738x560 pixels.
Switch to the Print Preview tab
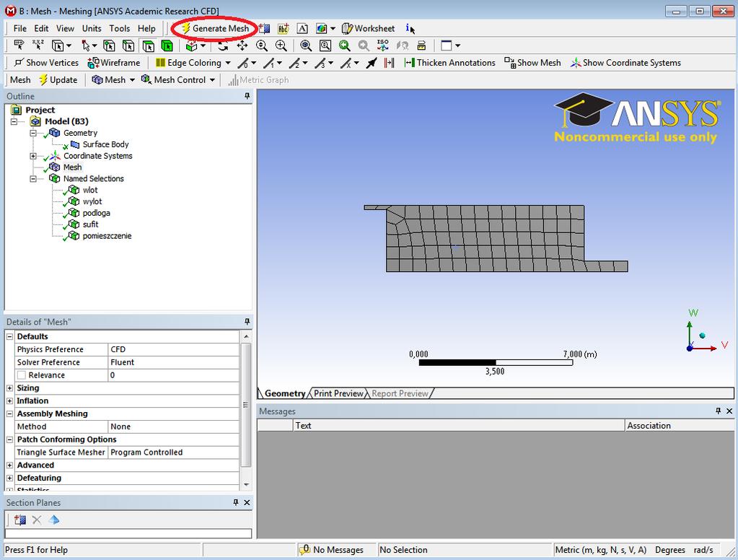(x=338, y=393)
